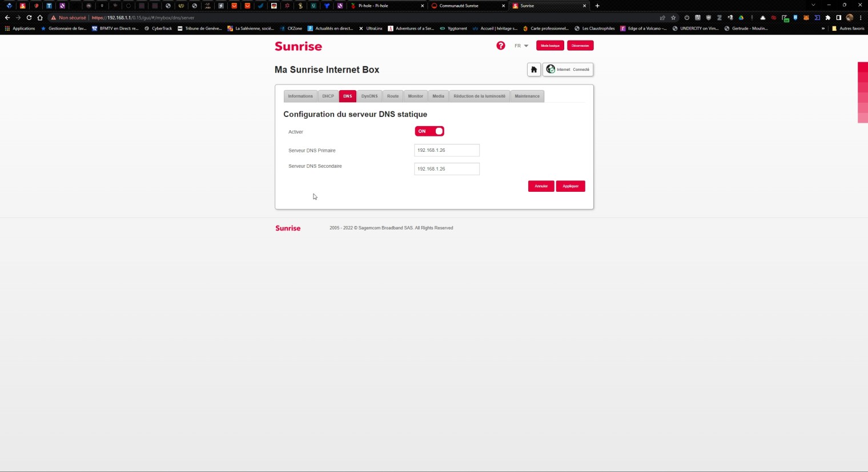
Task: Toggle the Activer static DNS switch off
Action: tap(429, 131)
